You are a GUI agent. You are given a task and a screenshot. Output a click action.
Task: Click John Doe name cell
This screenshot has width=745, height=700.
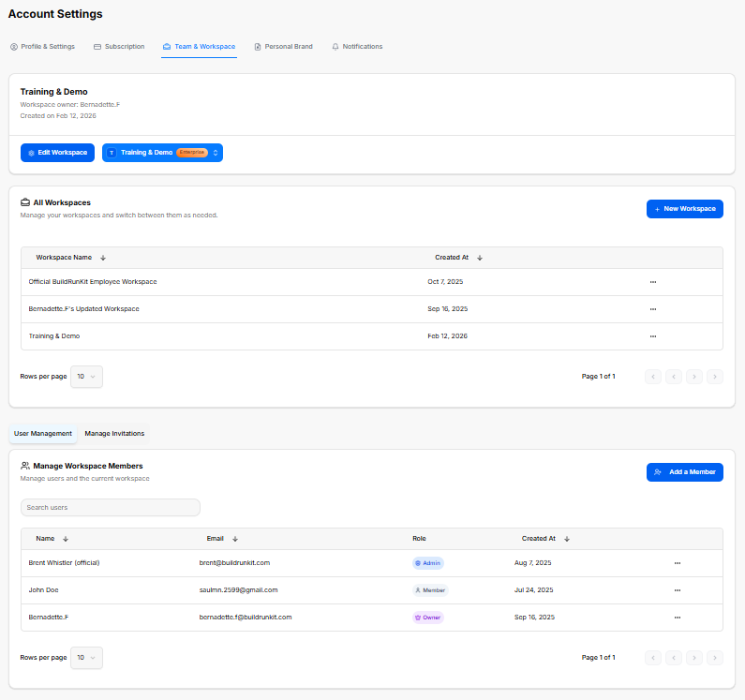pyautogui.click(x=43, y=589)
